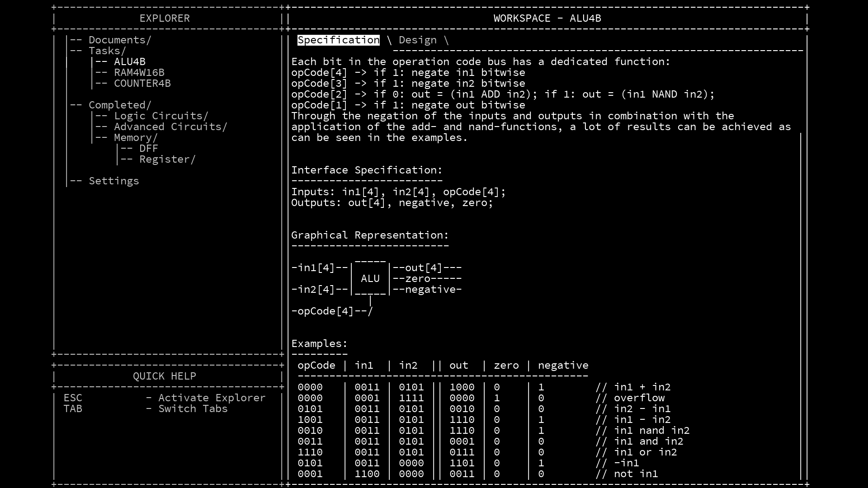868x488 pixels.
Task: Open the COUNTER4B task
Action: coord(142,83)
